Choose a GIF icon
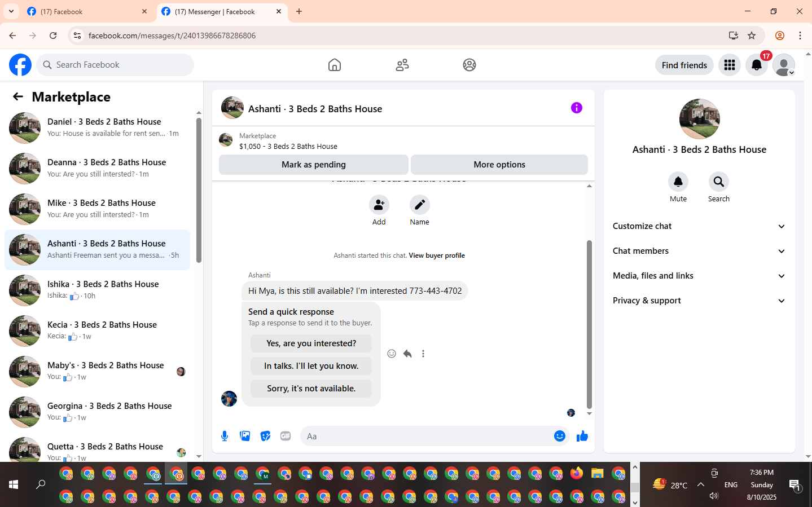This screenshot has height=507, width=812. pos(286,436)
